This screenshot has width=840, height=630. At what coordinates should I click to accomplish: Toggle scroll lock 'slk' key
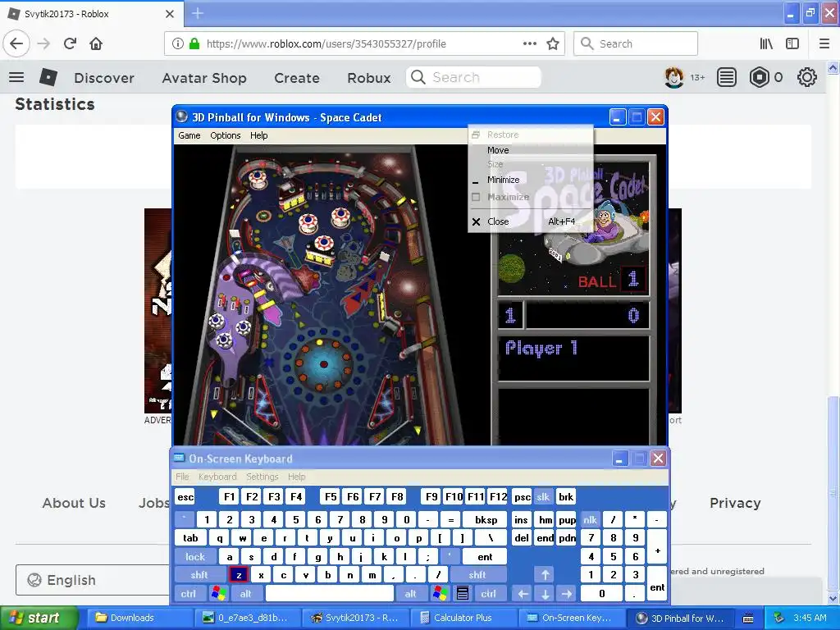pyautogui.click(x=543, y=496)
